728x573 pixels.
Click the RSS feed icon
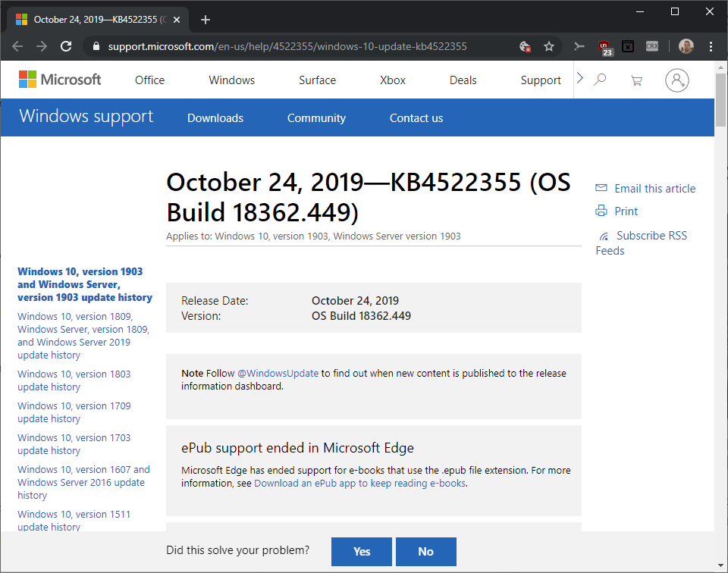(x=604, y=236)
